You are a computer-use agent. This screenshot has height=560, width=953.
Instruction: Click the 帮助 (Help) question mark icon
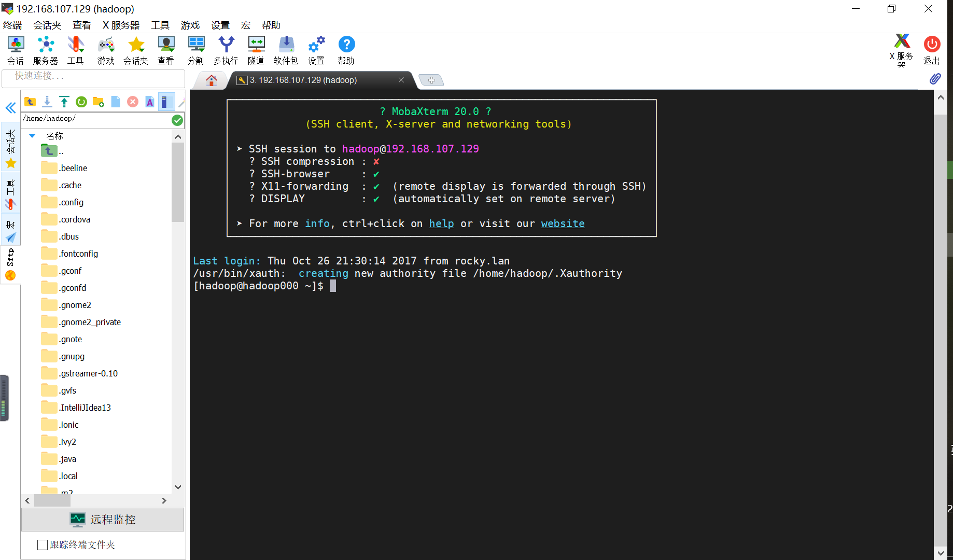(x=346, y=50)
